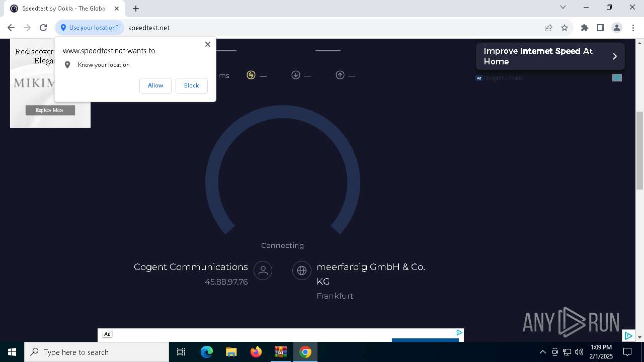Click the ISP user profile icon
Image resolution: width=644 pixels, height=362 pixels.
tap(263, 270)
